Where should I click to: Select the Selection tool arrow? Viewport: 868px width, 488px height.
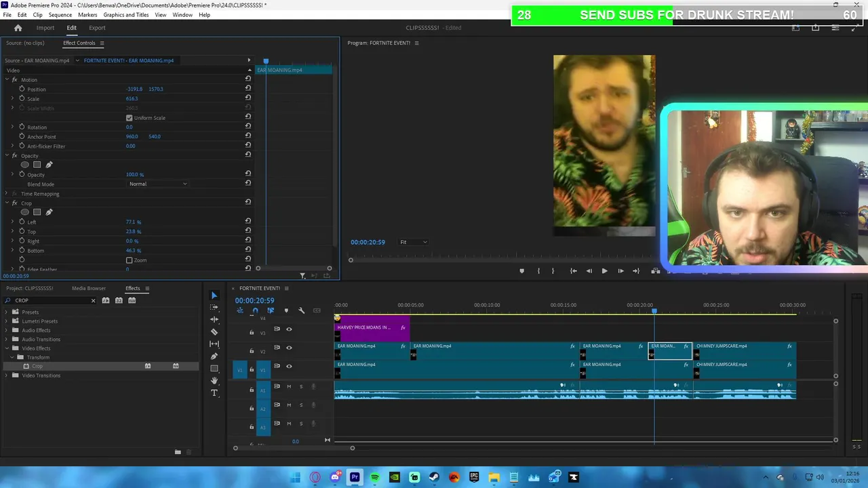tap(214, 296)
